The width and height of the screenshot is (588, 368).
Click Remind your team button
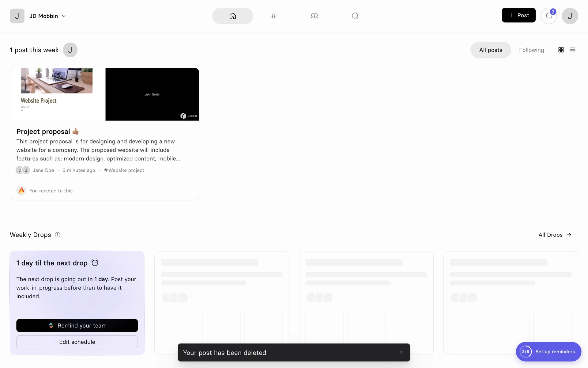coord(77,325)
